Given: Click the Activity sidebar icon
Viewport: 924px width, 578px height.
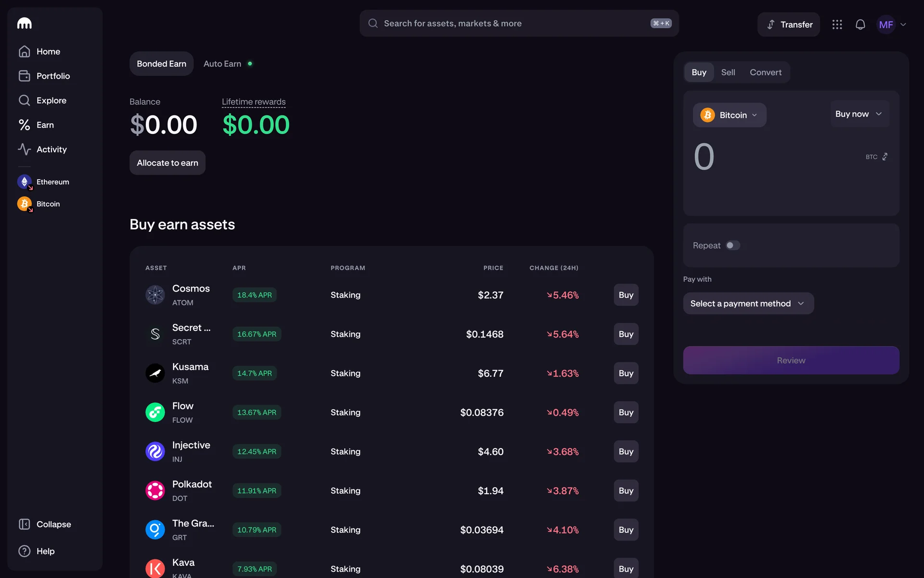Looking at the screenshot, I should coord(25,149).
